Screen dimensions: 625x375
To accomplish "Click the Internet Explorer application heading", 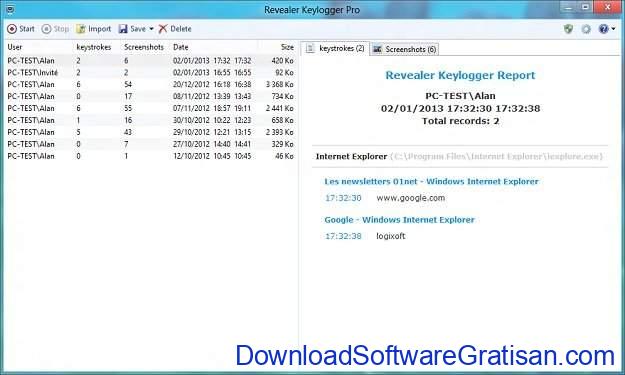I will [x=351, y=157].
